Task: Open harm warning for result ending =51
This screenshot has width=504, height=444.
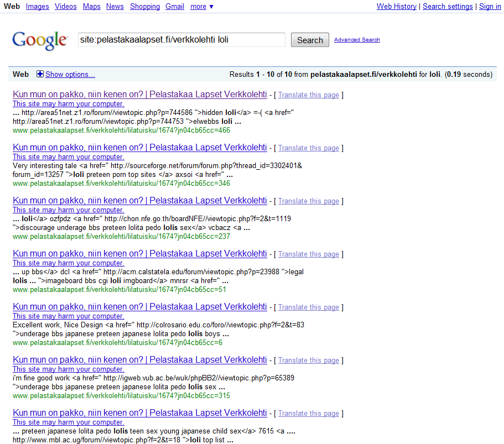Action: pyautogui.click(x=69, y=263)
